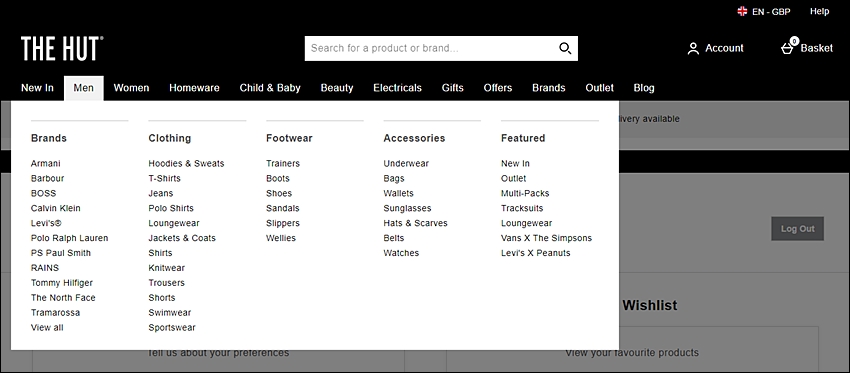850x373 pixels.
Task: Open the Trousers clothing link
Action: tap(166, 283)
